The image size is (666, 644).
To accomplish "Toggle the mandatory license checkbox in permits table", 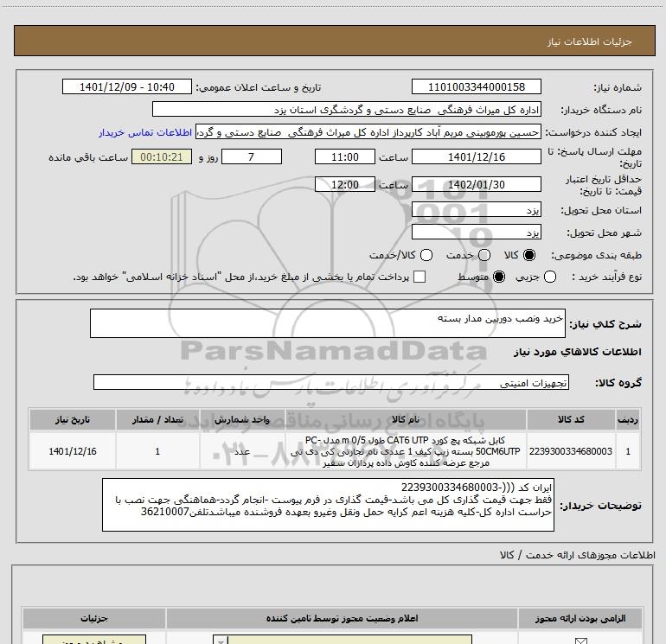I will 580,641.
